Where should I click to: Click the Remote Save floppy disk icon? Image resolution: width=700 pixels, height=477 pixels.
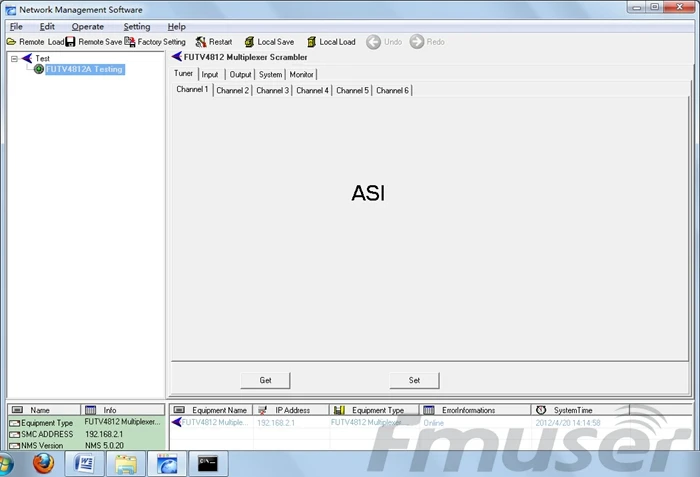[x=70, y=42]
